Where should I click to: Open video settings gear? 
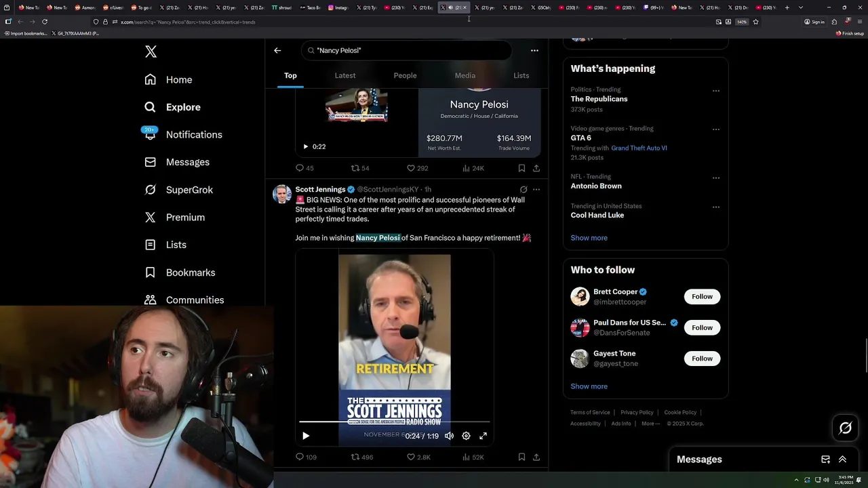[466, 436]
